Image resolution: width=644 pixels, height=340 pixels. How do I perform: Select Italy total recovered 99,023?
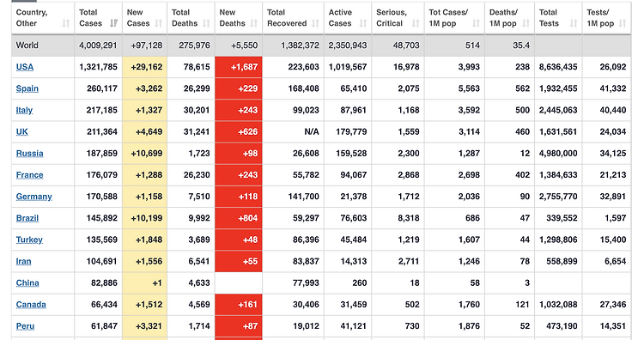point(306,110)
